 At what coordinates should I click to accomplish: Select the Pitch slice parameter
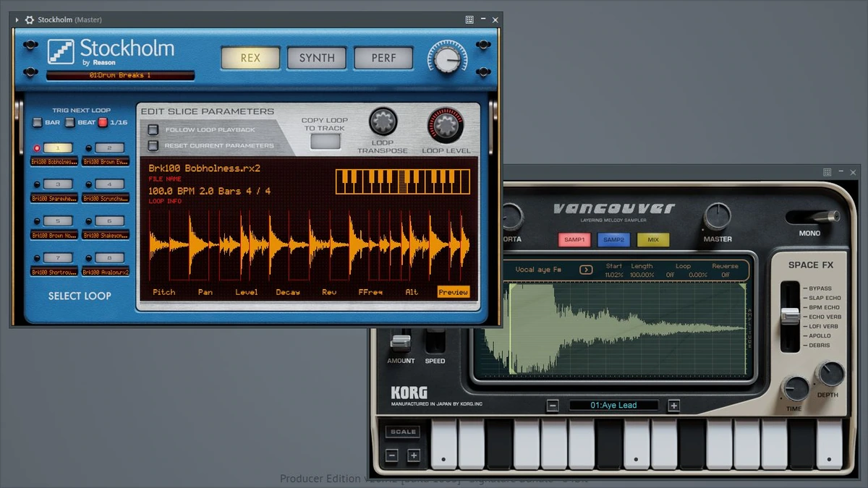pos(164,292)
